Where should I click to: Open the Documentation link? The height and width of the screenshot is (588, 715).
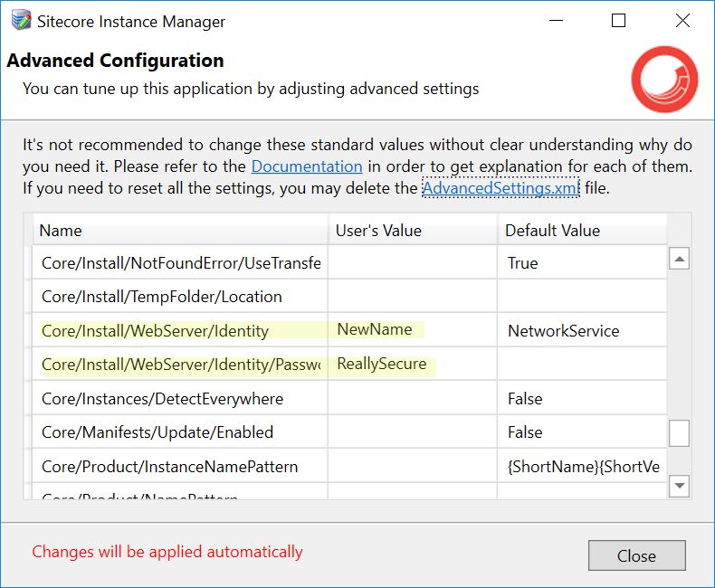point(307,166)
